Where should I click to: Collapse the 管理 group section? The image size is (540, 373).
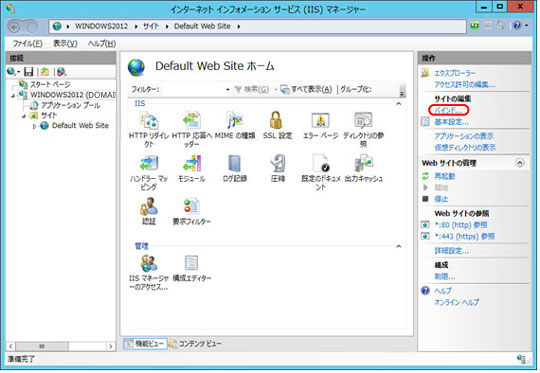point(399,246)
